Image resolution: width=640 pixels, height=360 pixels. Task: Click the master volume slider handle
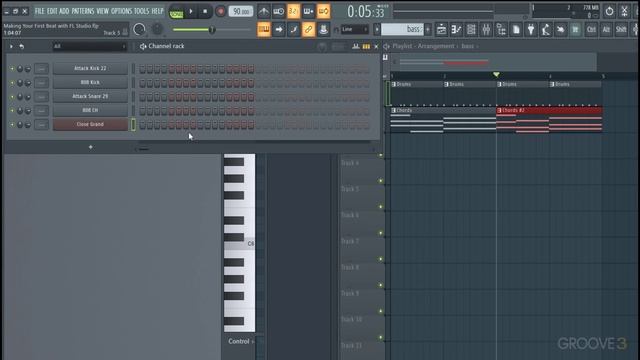point(211,30)
